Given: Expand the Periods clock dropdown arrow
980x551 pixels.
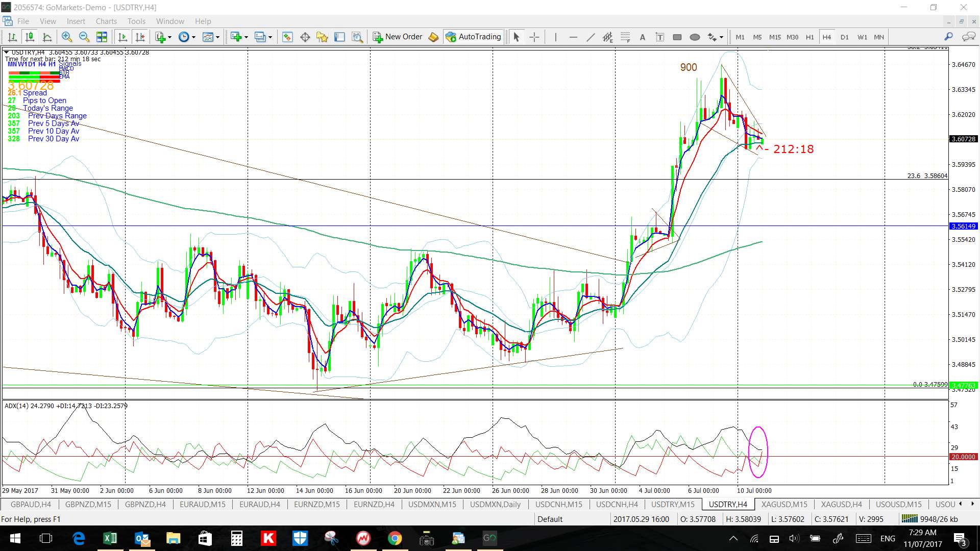Looking at the screenshot, I should click(193, 37).
